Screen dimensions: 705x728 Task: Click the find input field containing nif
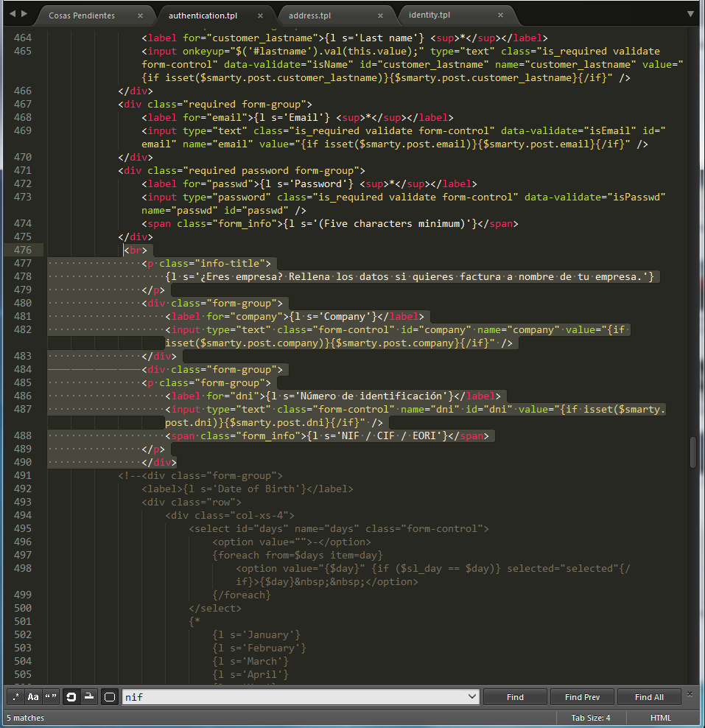click(x=295, y=697)
